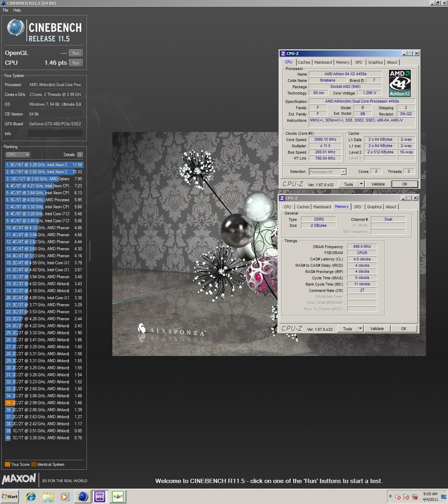This screenshot has width=448, height=504.
Task: Click the Your Score orange legend swatch
Action: coord(7,464)
